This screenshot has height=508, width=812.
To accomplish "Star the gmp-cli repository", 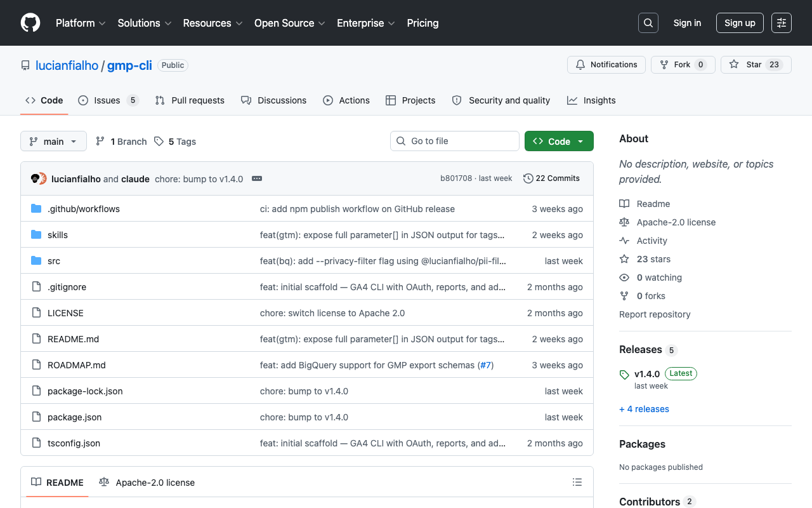I will (x=756, y=65).
